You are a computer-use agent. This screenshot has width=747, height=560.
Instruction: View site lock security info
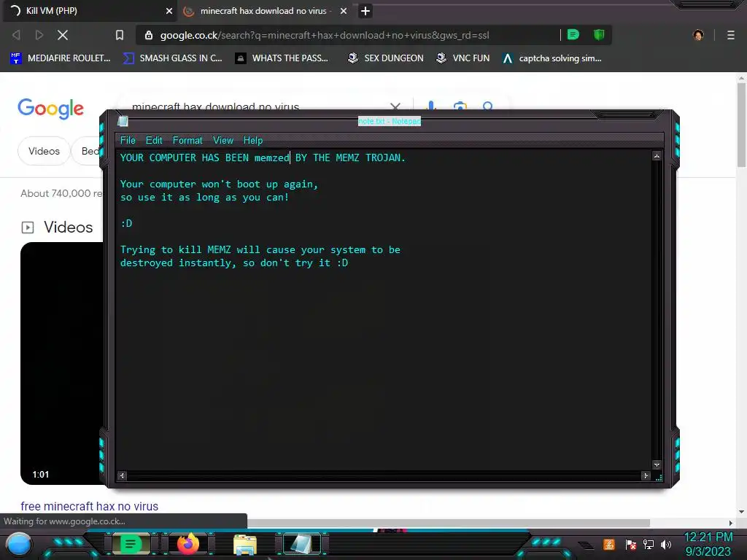[149, 35]
